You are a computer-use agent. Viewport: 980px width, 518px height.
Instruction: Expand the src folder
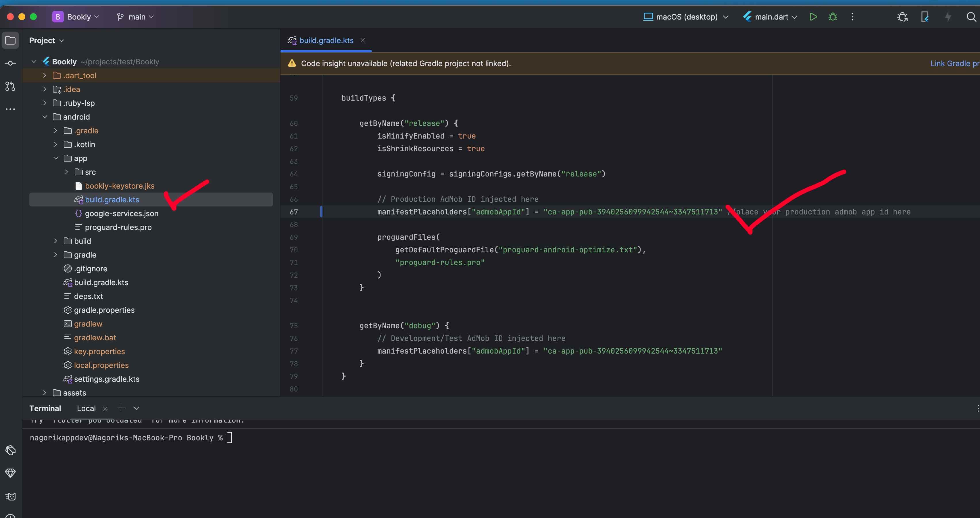pyautogui.click(x=67, y=172)
